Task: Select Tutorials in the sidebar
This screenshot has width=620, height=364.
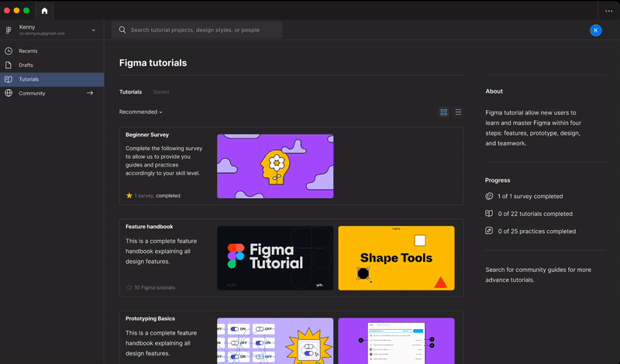Action: [x=52, y=80]
